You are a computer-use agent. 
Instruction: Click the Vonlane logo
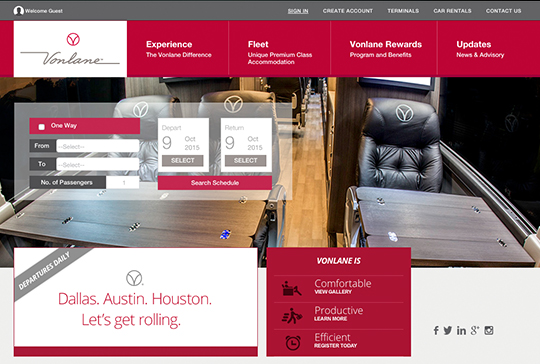point(70,49)
